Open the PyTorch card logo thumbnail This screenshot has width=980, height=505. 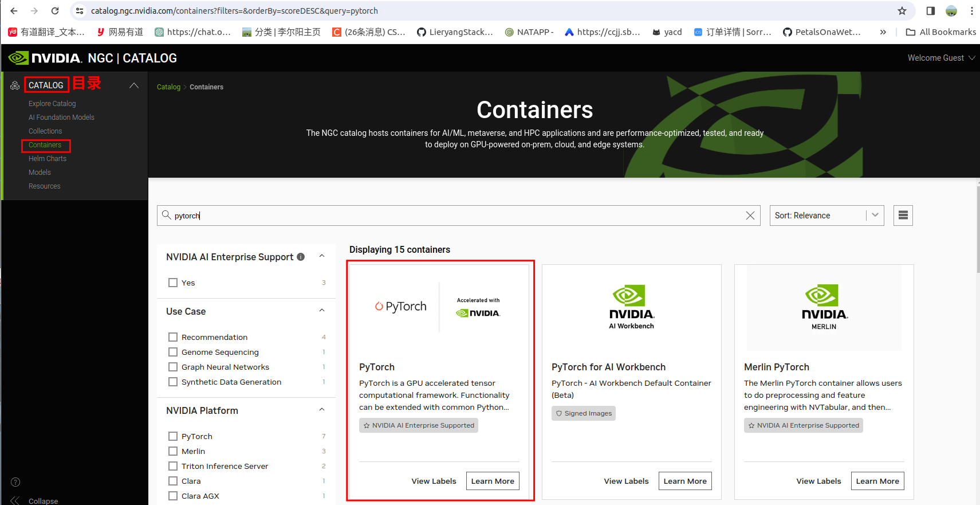pos(439,307)
